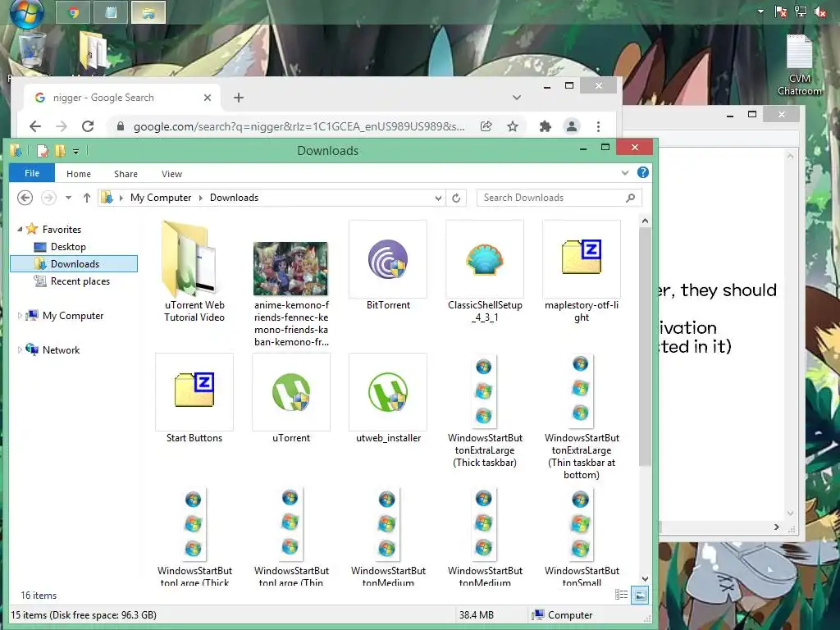Go back in Explorer navigation
The width and height of the screenshot is (840, 630).
click(25, 198)
